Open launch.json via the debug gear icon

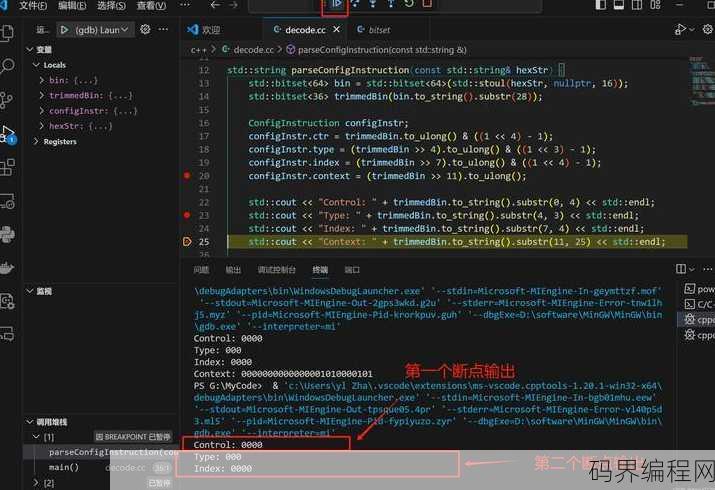pos(145,29)
